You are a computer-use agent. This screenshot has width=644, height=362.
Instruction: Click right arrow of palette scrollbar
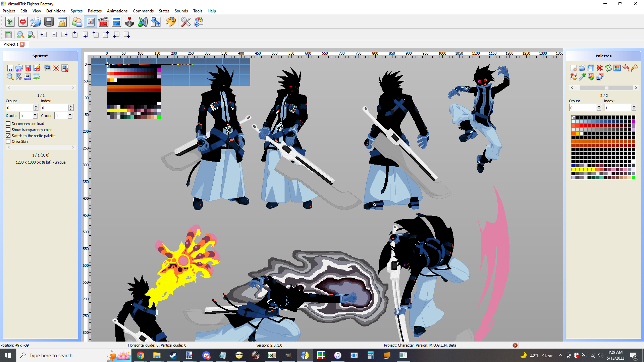(636, 88)
